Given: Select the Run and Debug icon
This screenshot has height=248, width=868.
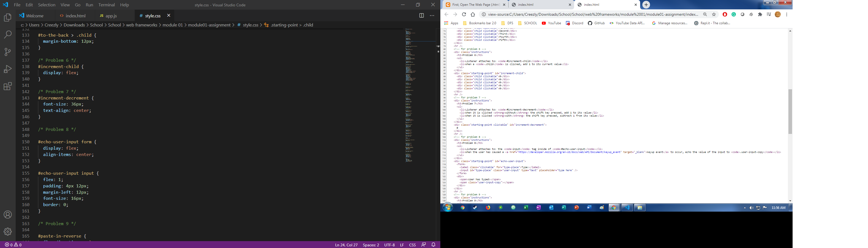Looking at the screenshot, I should click(7, 69).
